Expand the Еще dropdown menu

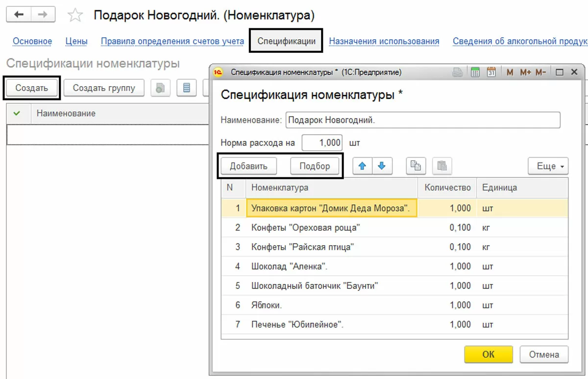[548, 166]
